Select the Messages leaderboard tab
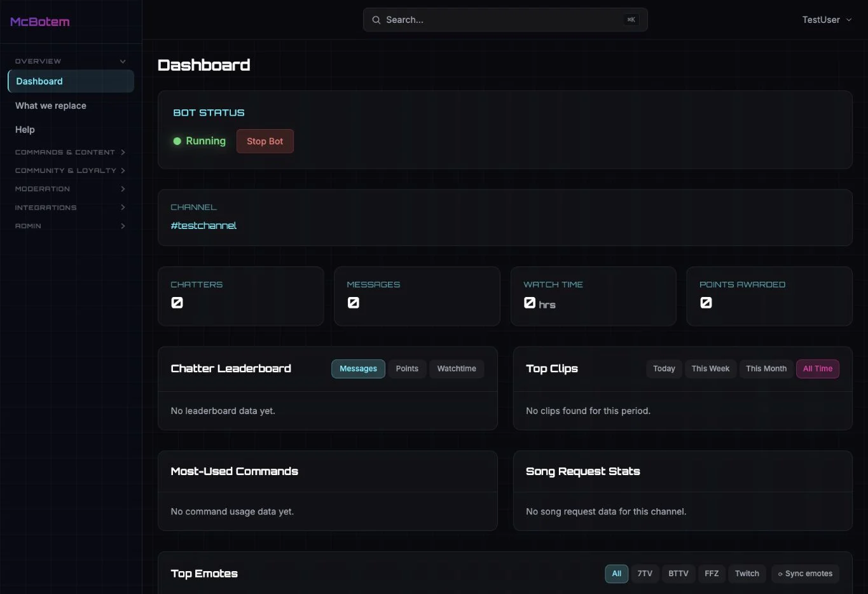The height and width of the screenshot is (594, 868). pos(358,369)
